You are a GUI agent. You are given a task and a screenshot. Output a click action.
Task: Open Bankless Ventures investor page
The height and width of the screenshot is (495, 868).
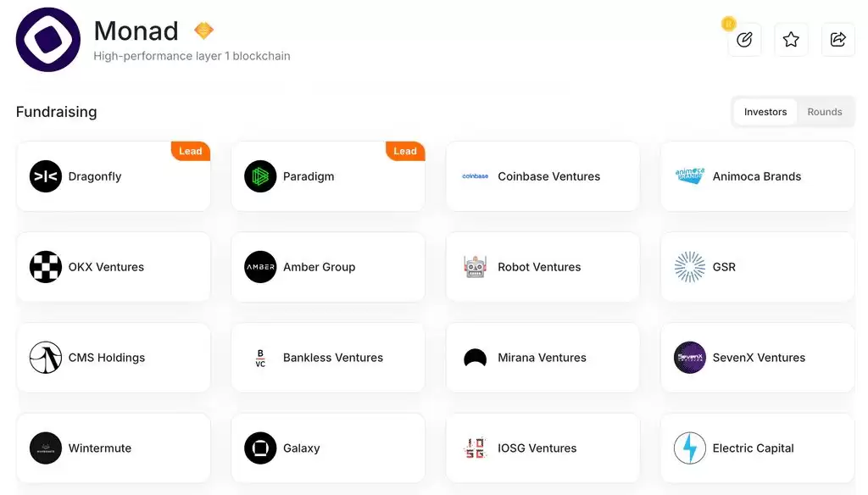(332, 358)
